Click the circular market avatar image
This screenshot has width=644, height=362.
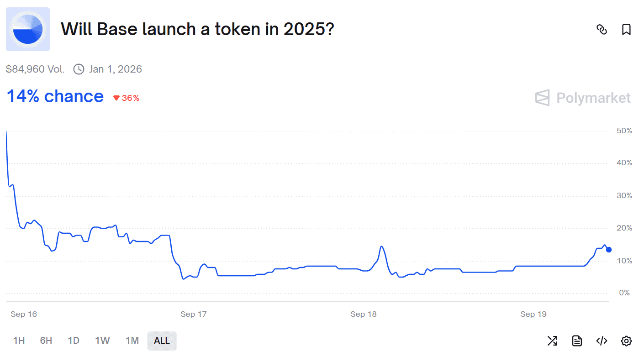[x=27, y=29]
